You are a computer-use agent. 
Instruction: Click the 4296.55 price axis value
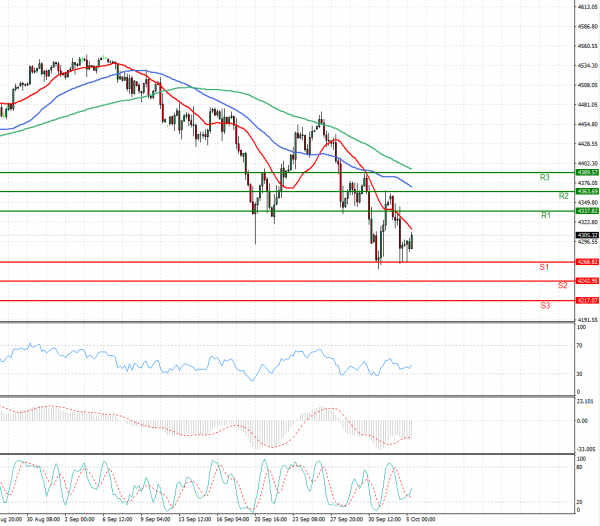point(587,242)
